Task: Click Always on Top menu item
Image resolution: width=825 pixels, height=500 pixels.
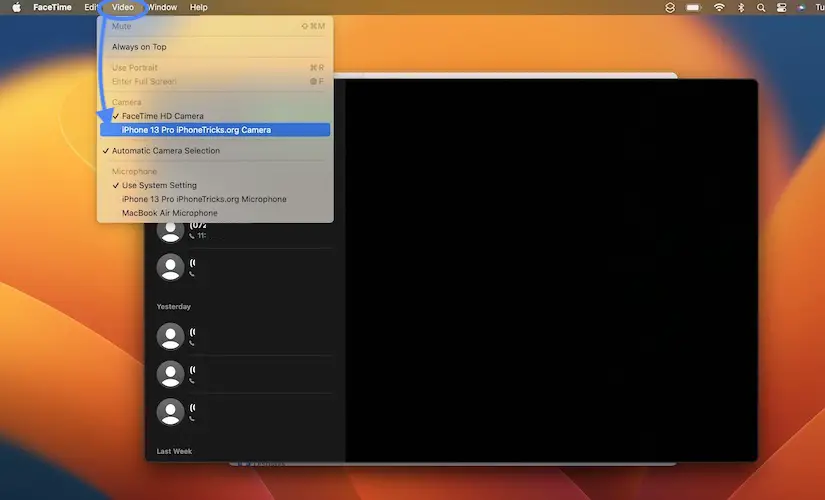Action: [x=139, y=47]
